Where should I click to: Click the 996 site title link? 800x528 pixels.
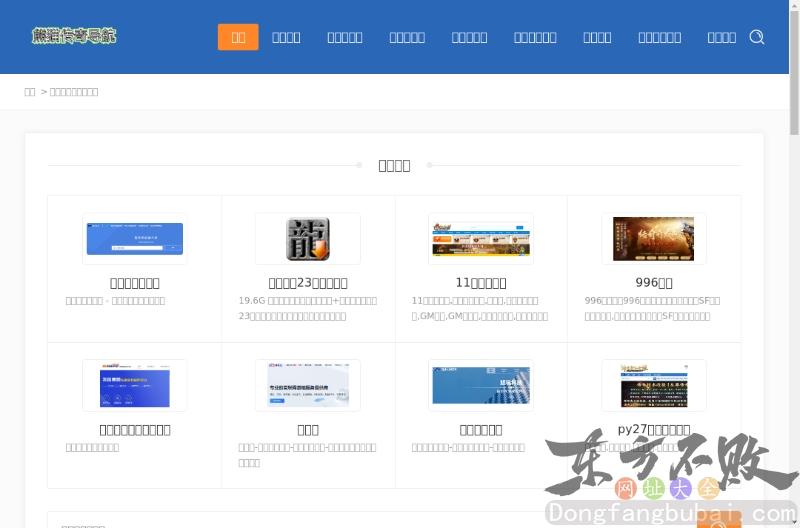tap(654, 283)
